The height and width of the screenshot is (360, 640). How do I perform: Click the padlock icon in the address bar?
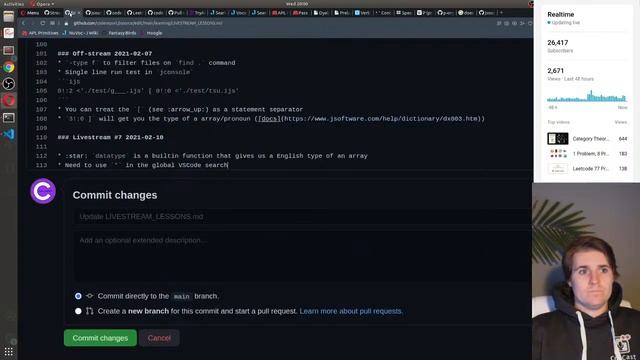click(x=66, y=23)
